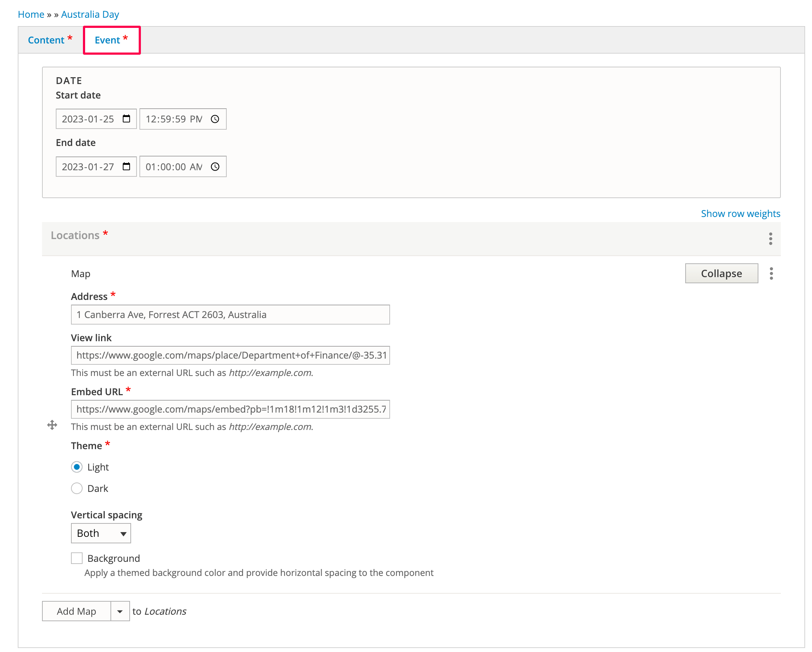Open the start date calendar picker icon
The image size is (812, 652).
pyautogui.click(x=126, y=119)
